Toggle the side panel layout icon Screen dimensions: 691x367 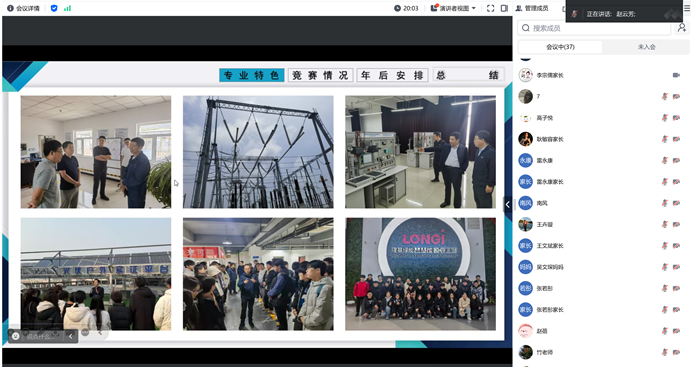tap(505, 8)
